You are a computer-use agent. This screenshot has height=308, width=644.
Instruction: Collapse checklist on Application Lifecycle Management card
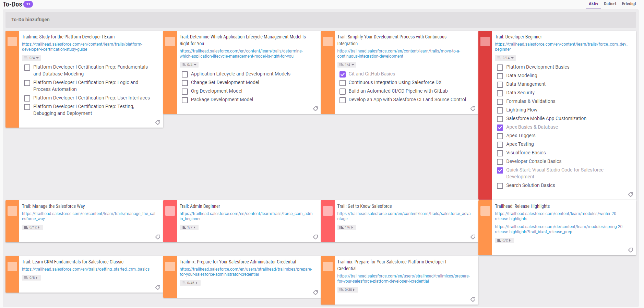(189, 65)
